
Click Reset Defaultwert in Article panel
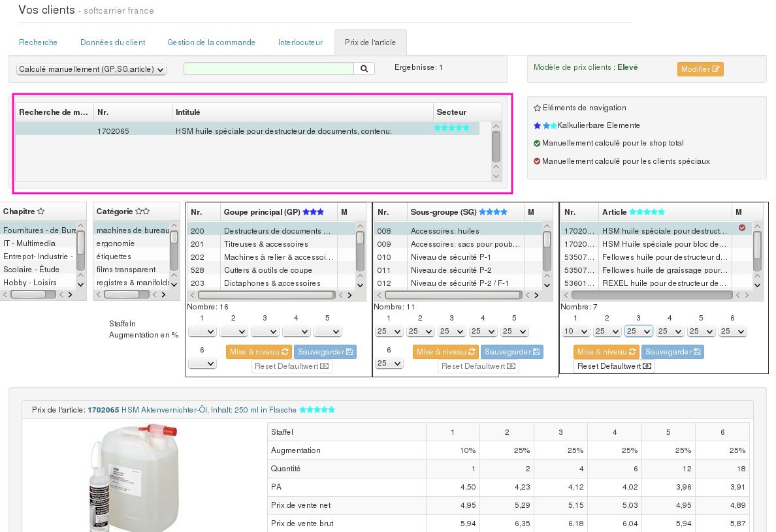coord(614,366)
